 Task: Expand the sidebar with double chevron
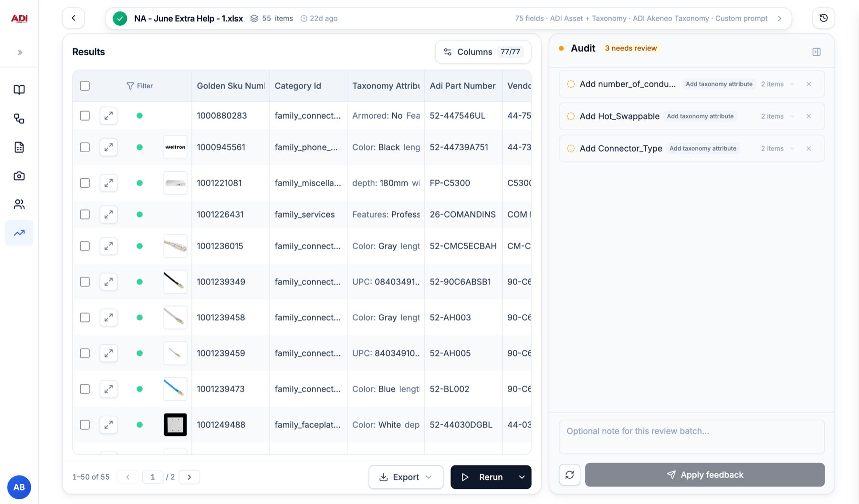pyautogui.click(x=20, y=52)
